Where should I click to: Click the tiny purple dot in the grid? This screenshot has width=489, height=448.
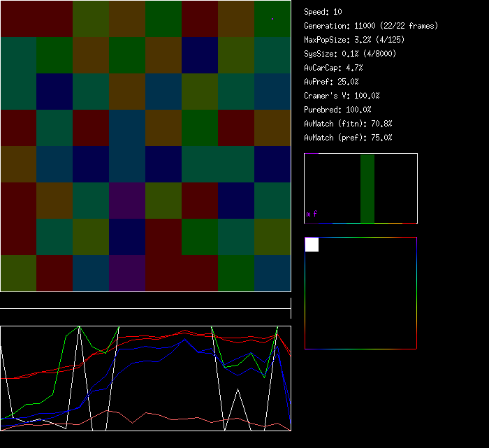[272, 18]
